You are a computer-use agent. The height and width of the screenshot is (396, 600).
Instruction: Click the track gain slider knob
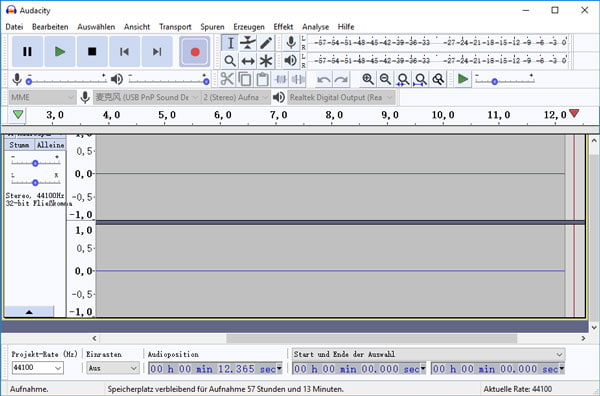tap(35, 163)
